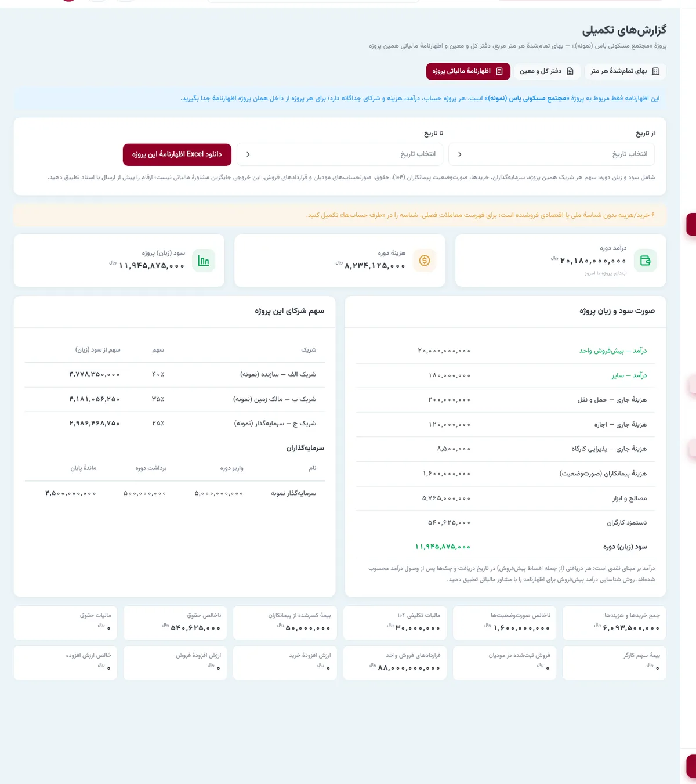This screenshot has width=696, height=784.
Task: Click the 'ارزش افزودهٔ خرید' summary card
Action: pos(285,663)
